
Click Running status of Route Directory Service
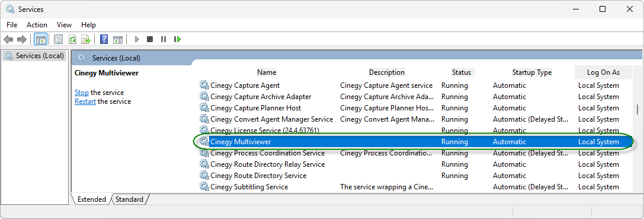[x=454, y=175]
